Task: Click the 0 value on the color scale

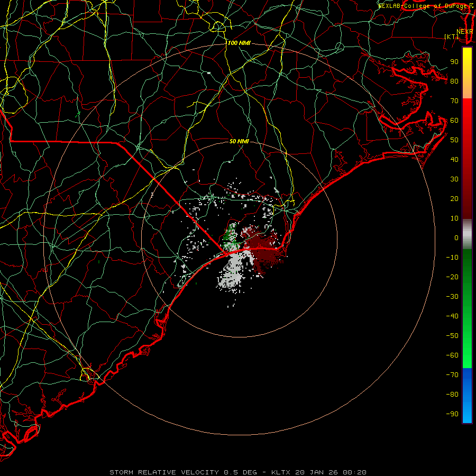Action: coord(456,237)
